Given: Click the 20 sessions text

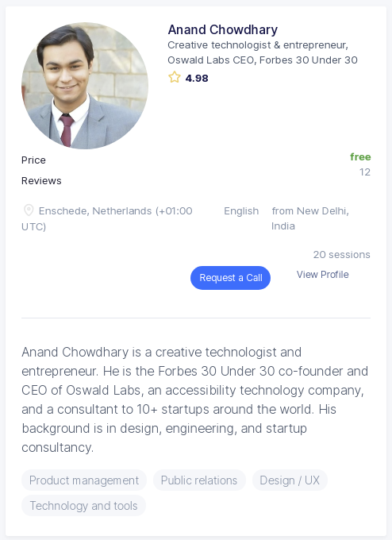Looking at the screenshot, I should 342,254.
